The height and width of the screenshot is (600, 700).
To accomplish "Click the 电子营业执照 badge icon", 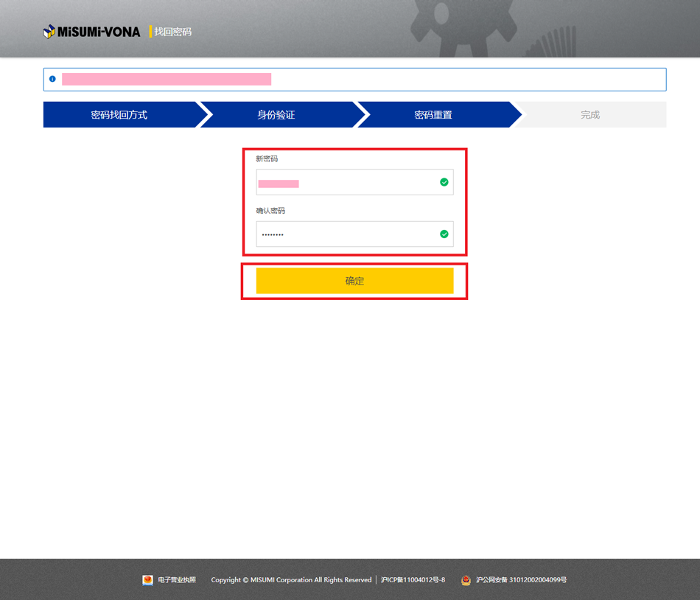I will point(147,580).
